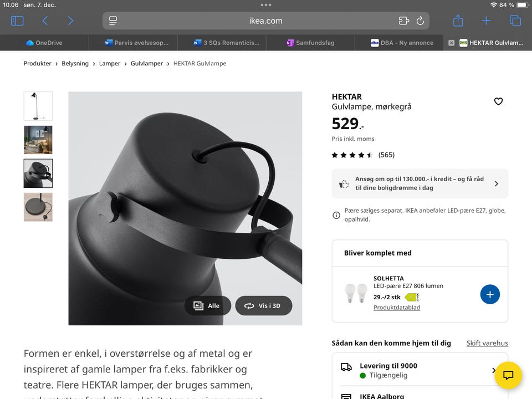Open the star rating reviews

pos(352,155)
